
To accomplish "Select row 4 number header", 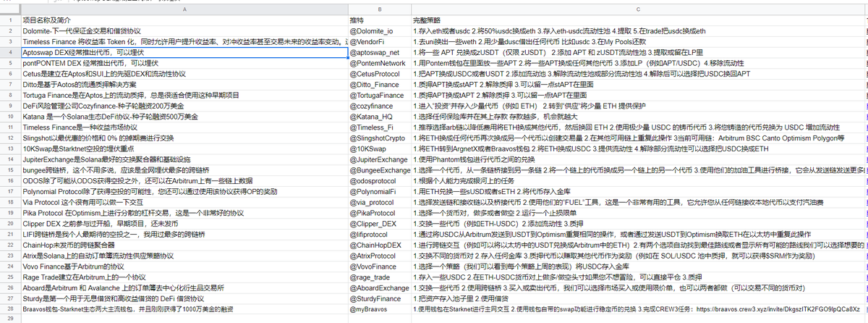I will (10, 53).
